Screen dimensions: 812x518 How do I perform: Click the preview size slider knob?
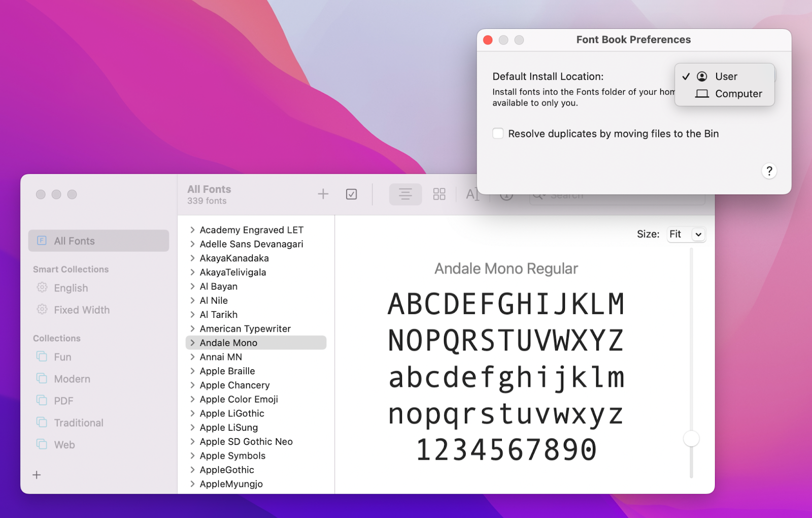[x=691, y=438]
